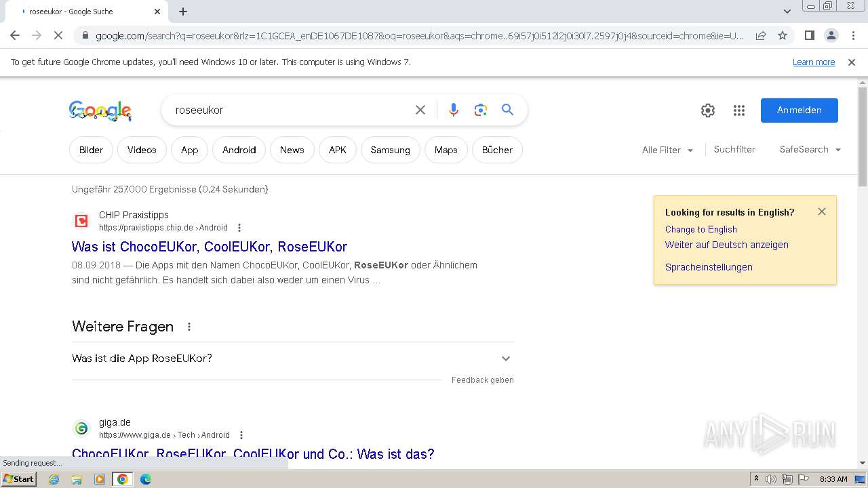The image size is (868, 488).
Task: Open Spracheinstellungen link
Action: (709, 267)
